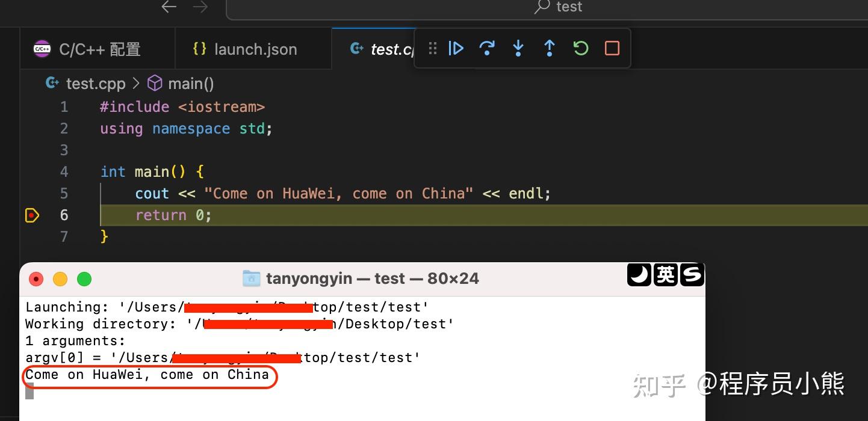Select the Step Into debug icon
Image resolution: width=868 pixels, height=421 pixels.
click(518, 48)
